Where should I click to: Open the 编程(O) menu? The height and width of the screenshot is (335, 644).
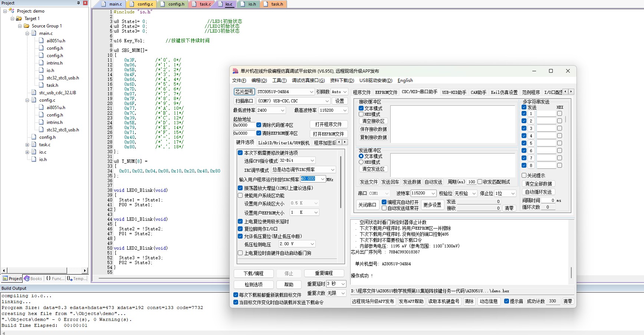(259, 81)
